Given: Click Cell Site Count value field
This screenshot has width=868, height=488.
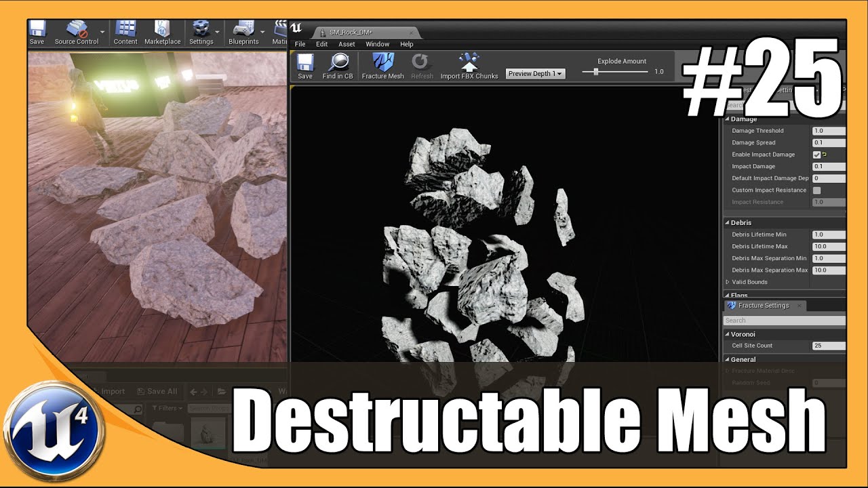Looking at the screenshot, I should [829, 346].
